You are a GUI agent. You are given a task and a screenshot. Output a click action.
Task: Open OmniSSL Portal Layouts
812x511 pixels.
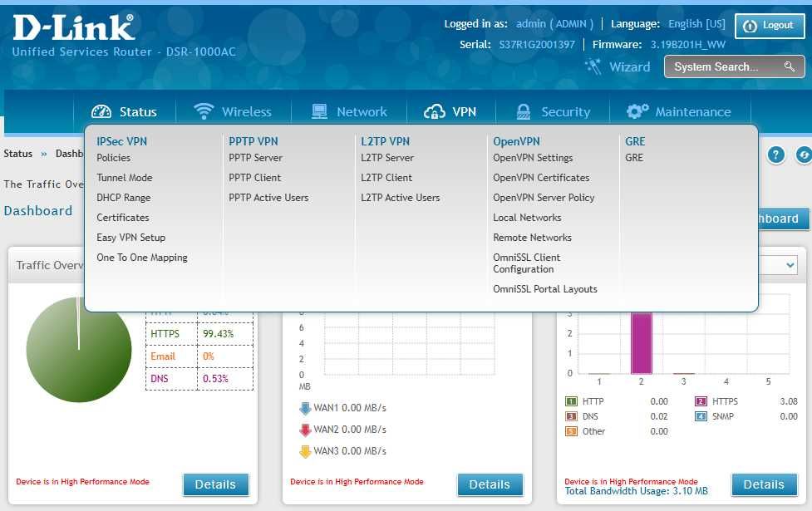pyautogui.click(x=544, y=289)
